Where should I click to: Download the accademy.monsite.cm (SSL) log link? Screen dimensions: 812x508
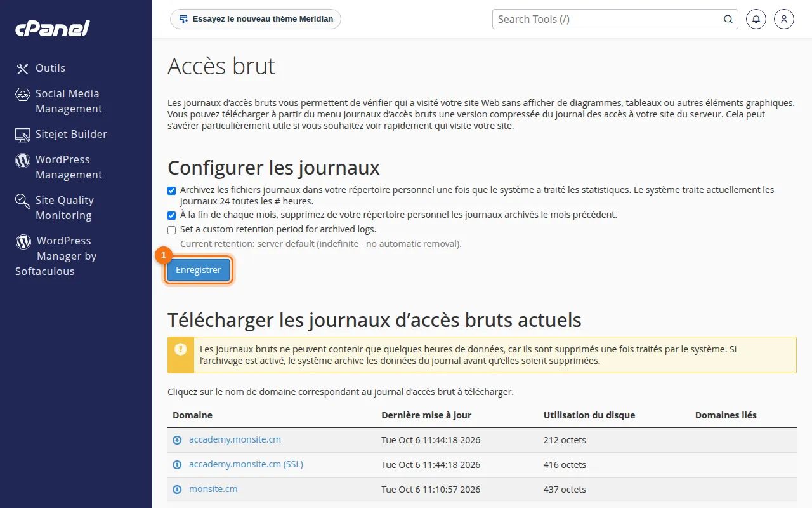point(246,464)
